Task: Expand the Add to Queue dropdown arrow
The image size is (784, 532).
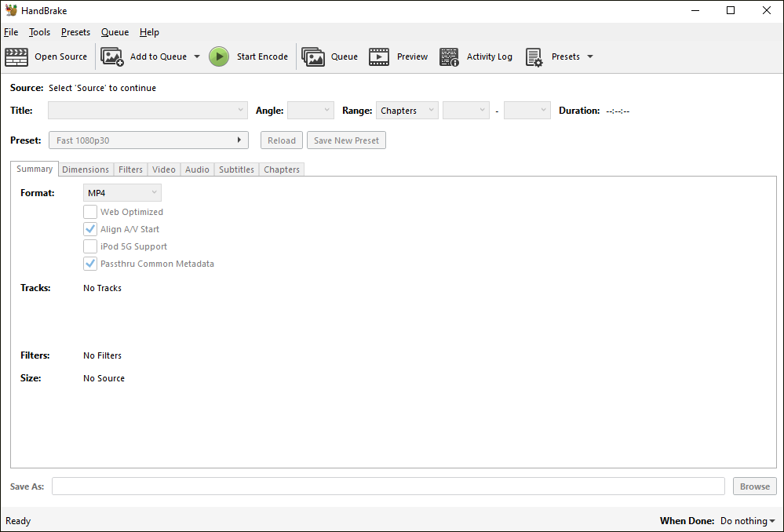Action: tap(197, 56)
